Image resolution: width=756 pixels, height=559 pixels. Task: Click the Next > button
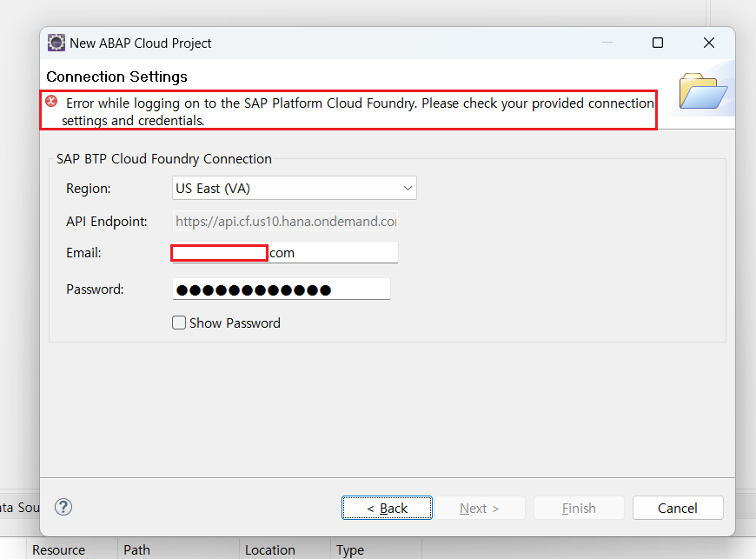(x=480, y=508)
